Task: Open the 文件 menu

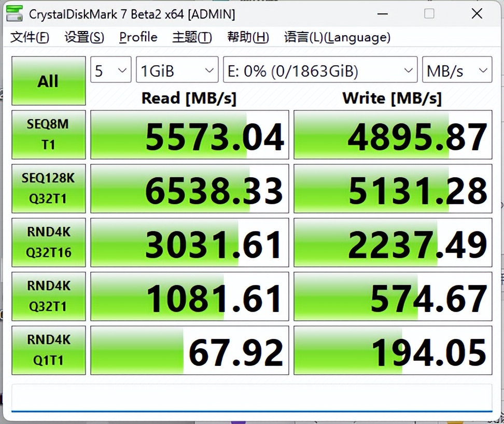Action: [x=29, y=37]
